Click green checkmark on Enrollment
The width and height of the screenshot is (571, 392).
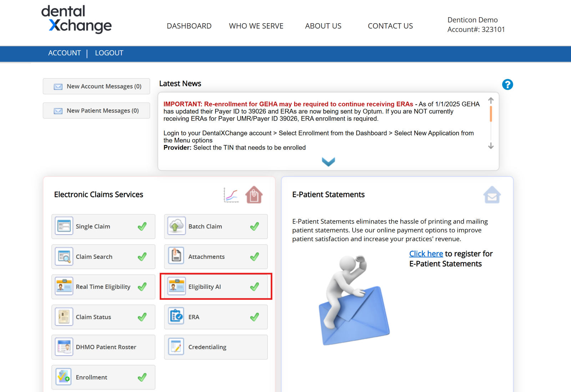[142, 377]
